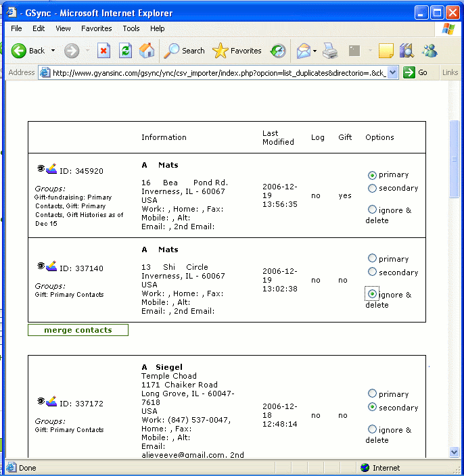The height and width of the screenshot is (476, 464).
Task: Stop page loading with the Stop icon
Action: coord(103,51)
